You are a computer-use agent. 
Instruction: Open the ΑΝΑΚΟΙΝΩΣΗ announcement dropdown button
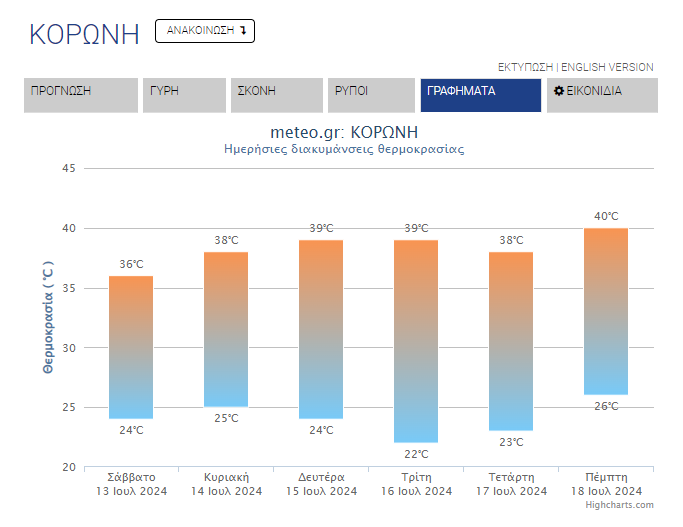pos(205,31)
